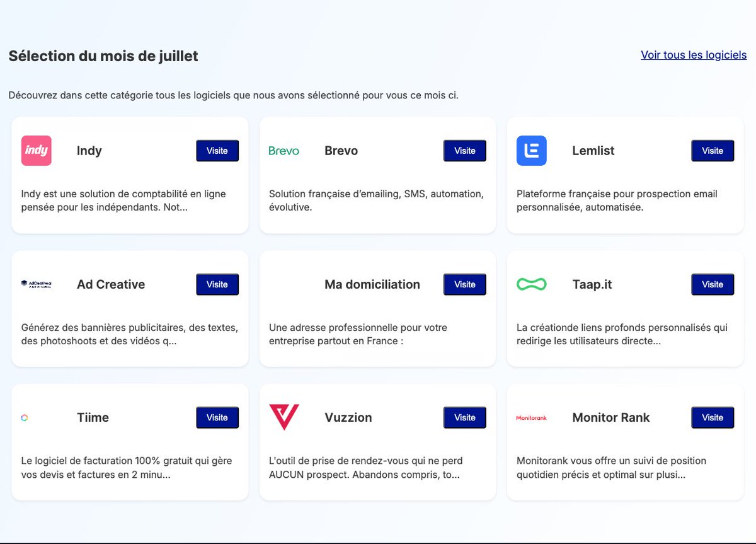Select the Lemlist heading
756x544 pixels.
tap(593, 151)
